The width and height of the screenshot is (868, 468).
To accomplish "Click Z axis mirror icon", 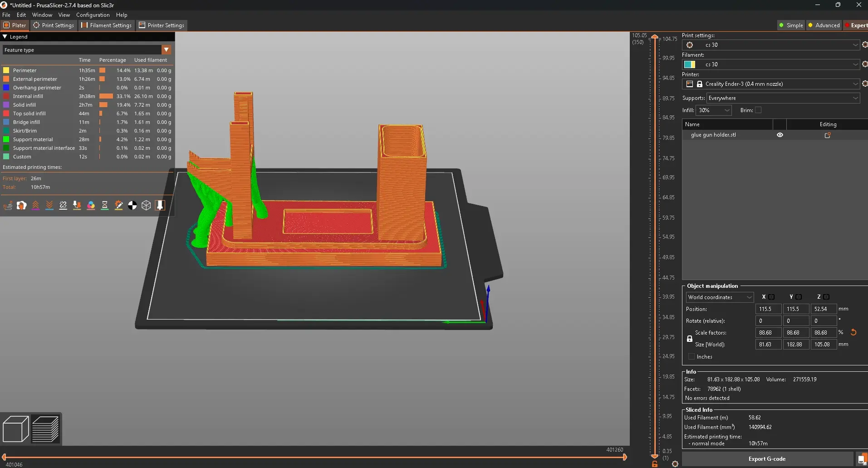I will point(826,297).
